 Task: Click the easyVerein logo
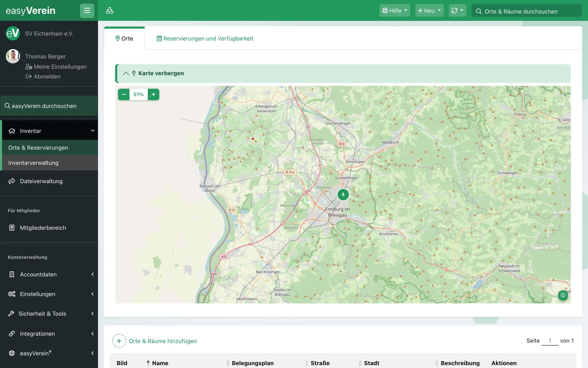point(30,11)
